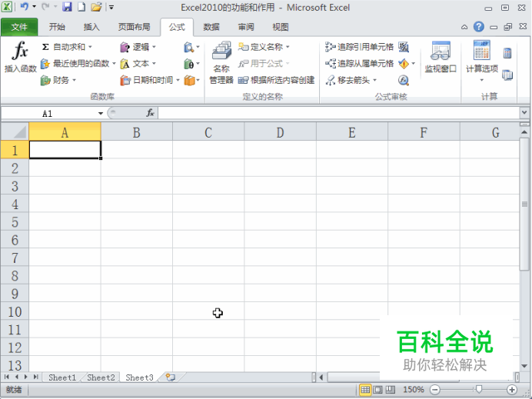Viewport: 532px width, 399px height.
Task: Click the Evaluate Formula icon
Action: [x=404, y=80]
